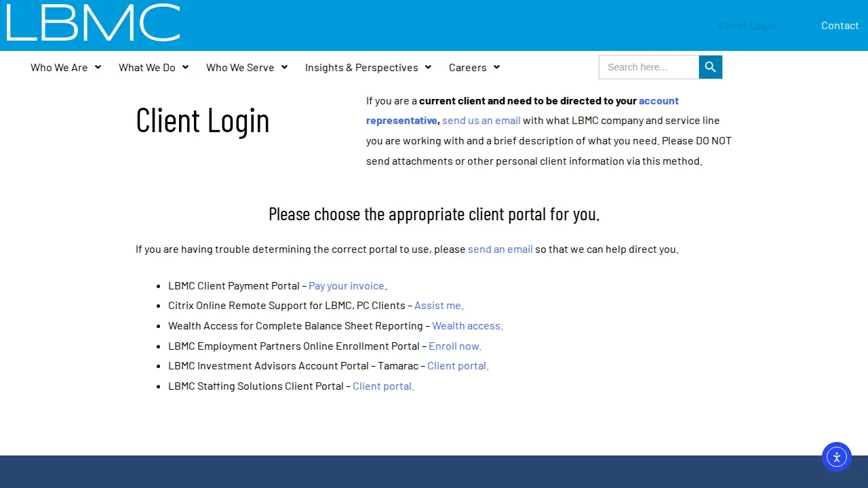This screenshot has width=868, height=488.
Task: Open the Wealth access link
Action: pos(467,326)
